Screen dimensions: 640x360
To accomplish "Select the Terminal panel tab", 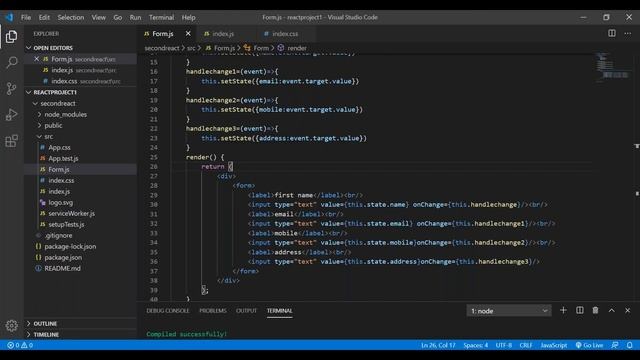I will point(280,311).
